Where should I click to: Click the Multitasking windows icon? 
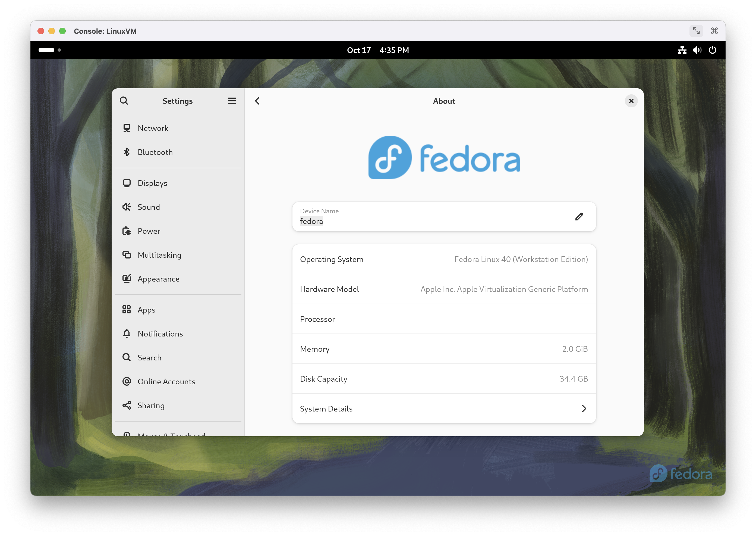(127, 254)
